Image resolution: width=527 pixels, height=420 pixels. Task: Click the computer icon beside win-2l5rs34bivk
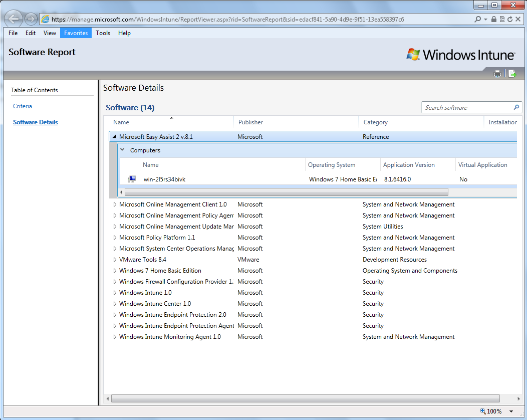pyautogui.click(x=132, y=179)
